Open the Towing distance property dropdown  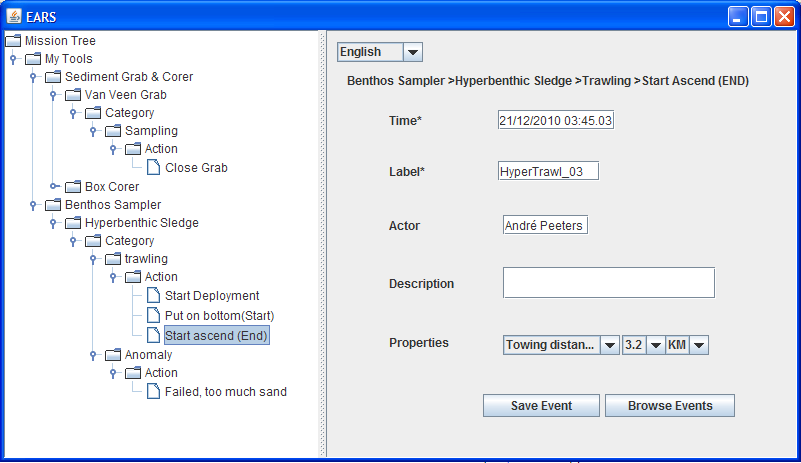click(609, 345)
